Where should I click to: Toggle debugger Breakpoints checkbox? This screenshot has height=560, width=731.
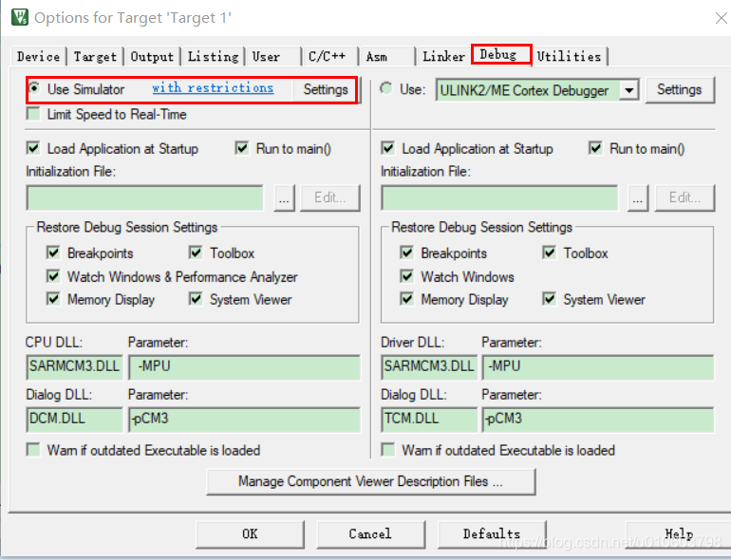tap(407, 252)
